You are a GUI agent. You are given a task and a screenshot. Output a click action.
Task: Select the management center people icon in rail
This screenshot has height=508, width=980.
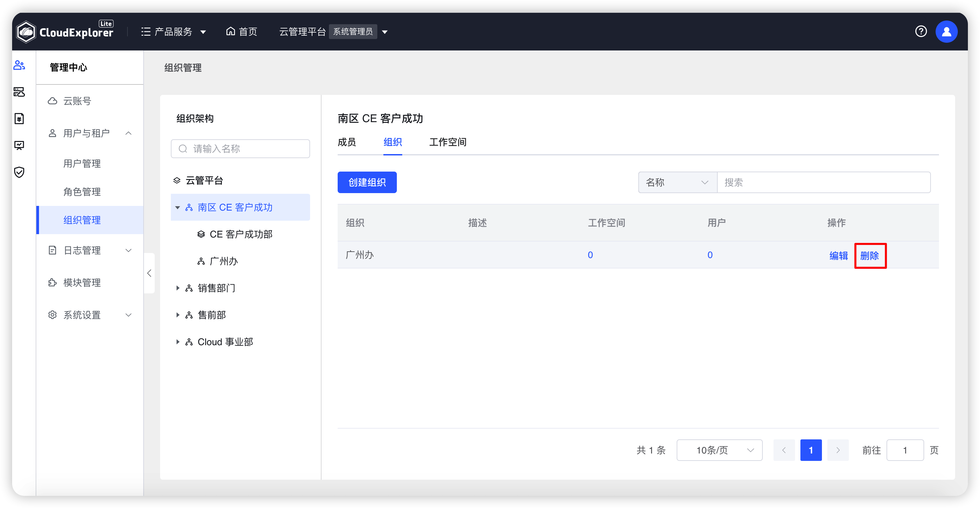(x=19, y=65)
